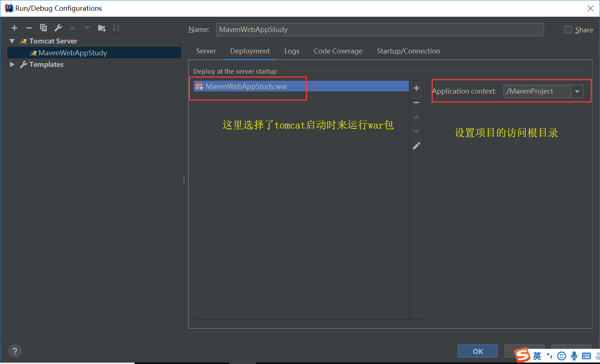
Task: Switch to the Code Coverage tab
Action: pyautogui.click(x=338, y=51)
